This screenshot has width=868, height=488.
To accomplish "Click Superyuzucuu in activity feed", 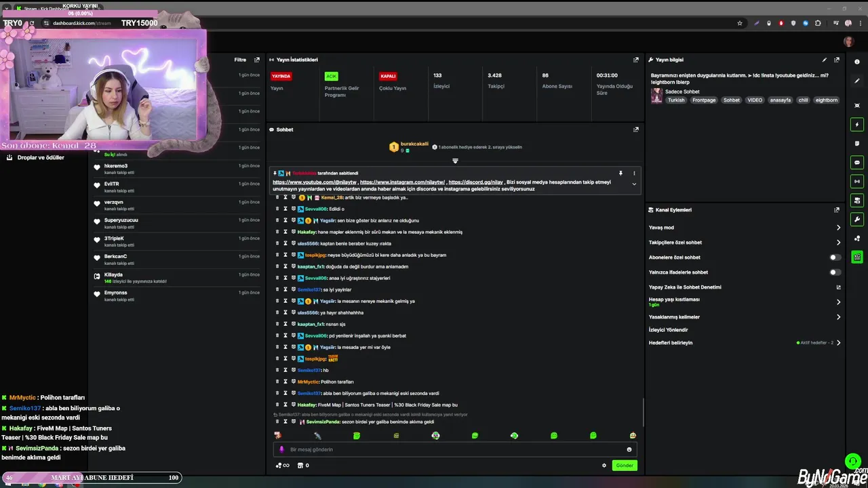I will pyautogui.click(x=121, y=220).
